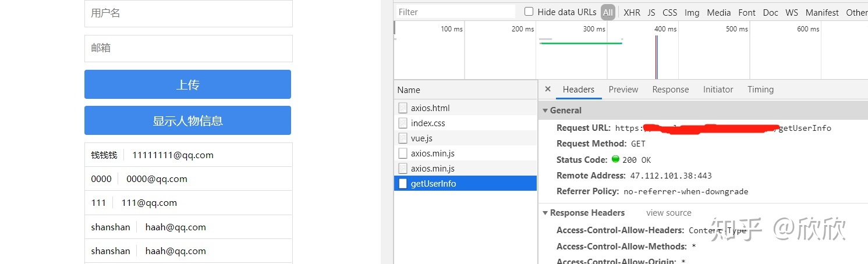Filter requests by Doc
The width and height of the screenshot is (868, 264).
[x=771, y=12]
